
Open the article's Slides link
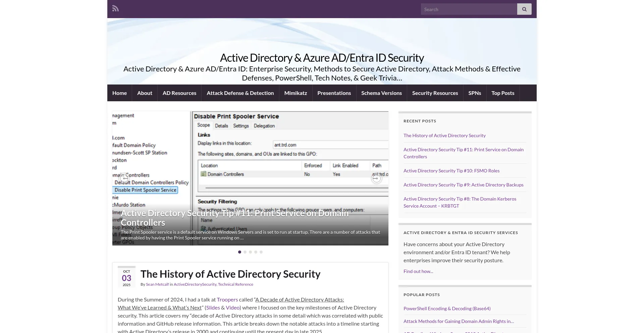click(213, 308)
